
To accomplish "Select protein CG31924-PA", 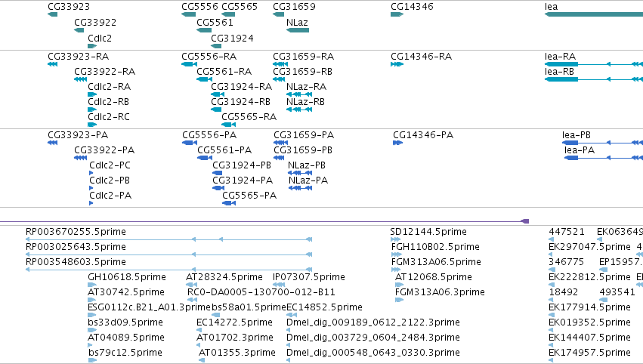I will (243, 180).
